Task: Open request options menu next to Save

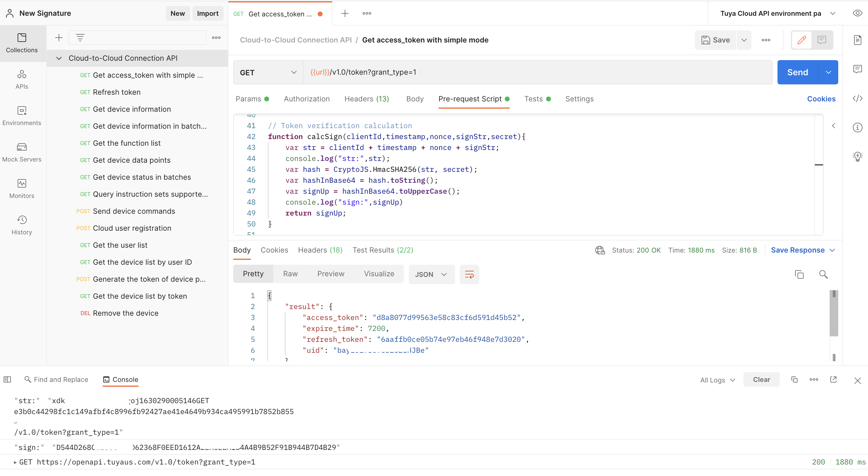Action: pyautogui.click(x=766, y=40)
